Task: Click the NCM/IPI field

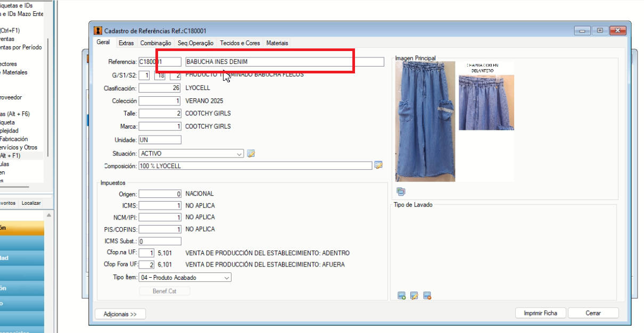Action: tap(160, 218)
